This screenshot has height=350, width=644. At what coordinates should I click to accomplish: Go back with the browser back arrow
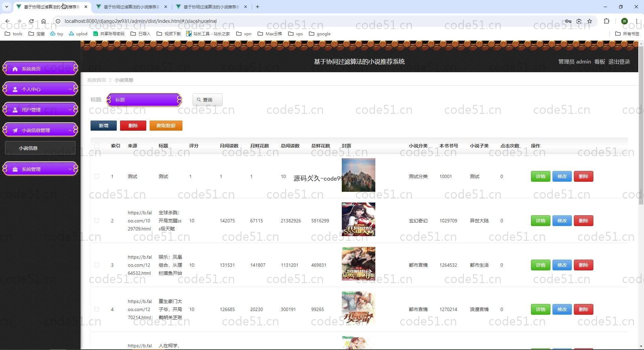click(7, 21)
